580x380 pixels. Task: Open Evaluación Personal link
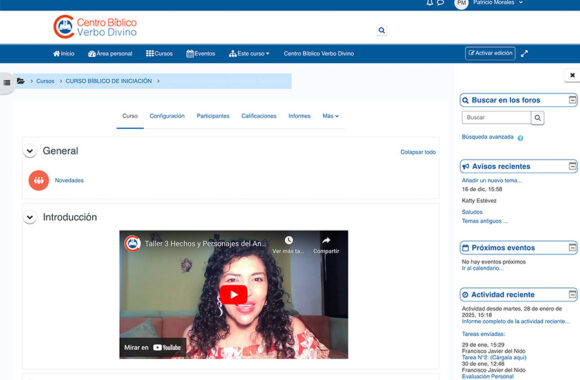(488, 376)
